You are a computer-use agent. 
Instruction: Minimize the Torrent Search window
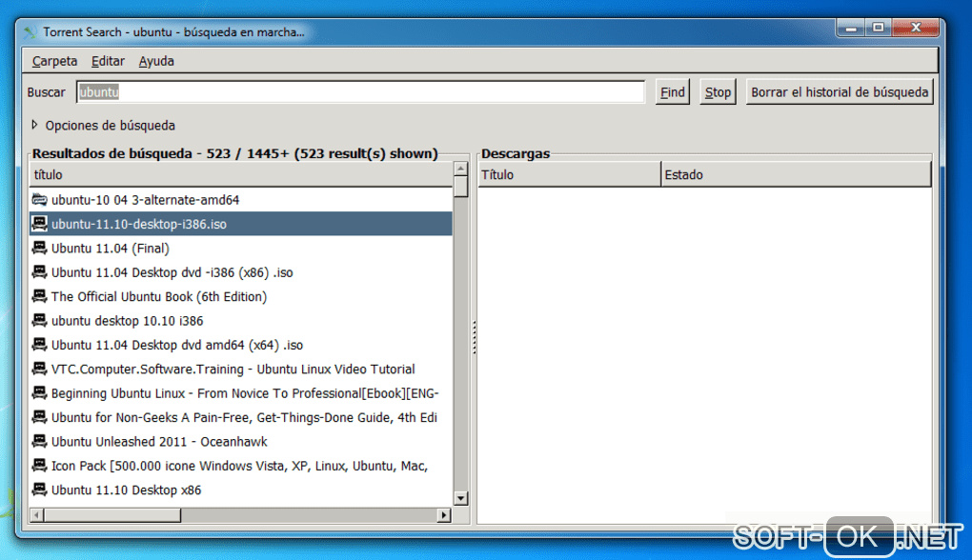(850, 28)
